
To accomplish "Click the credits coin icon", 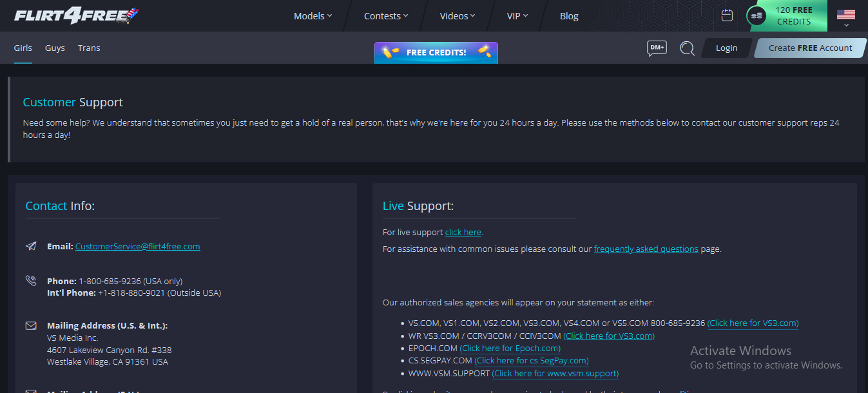I will point(757,15).
